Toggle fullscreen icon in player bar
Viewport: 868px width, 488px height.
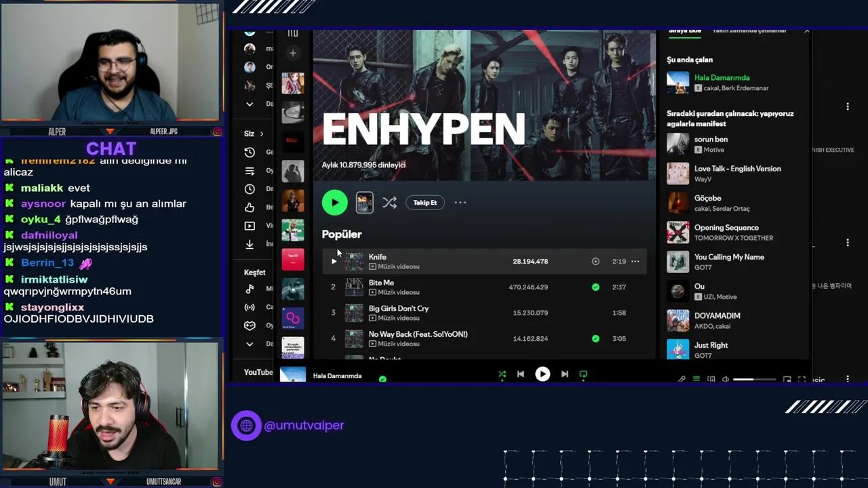pyautogui.click(x=802, y=380)
